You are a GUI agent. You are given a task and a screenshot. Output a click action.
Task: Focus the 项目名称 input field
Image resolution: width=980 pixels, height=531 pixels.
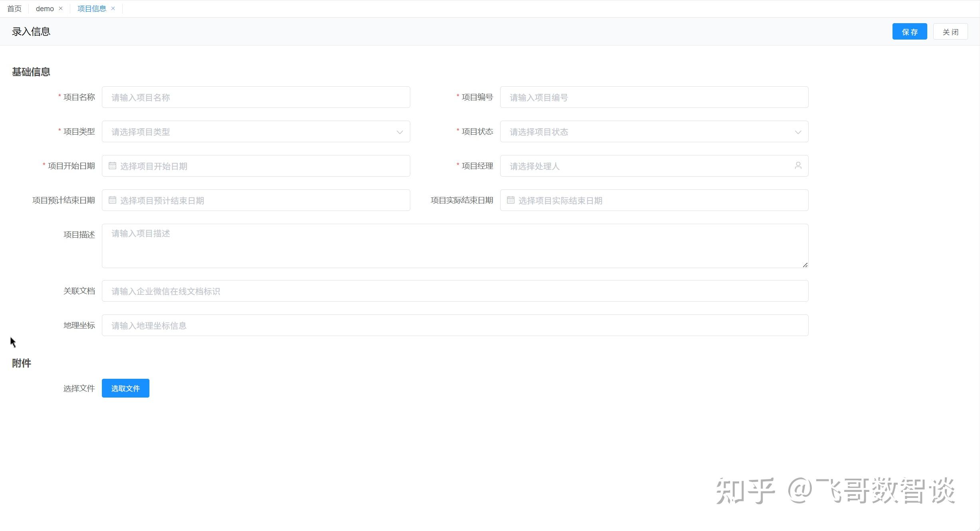256,97
